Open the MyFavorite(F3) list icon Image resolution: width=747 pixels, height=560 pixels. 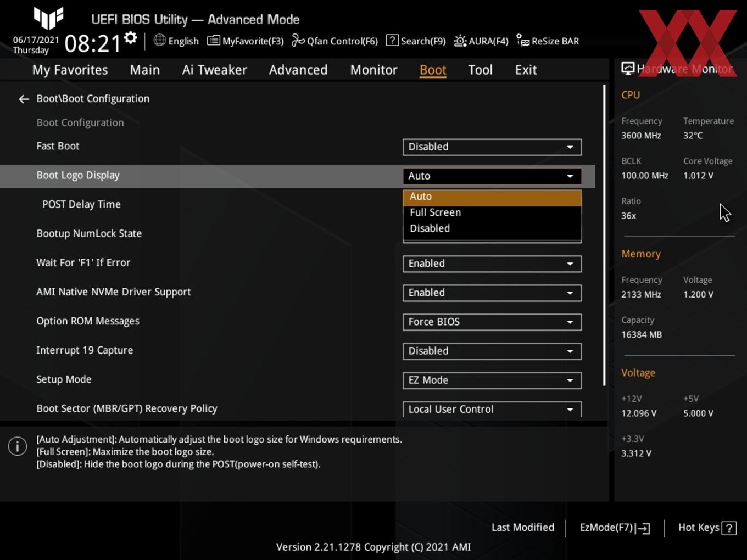click(x=214, y=41)
